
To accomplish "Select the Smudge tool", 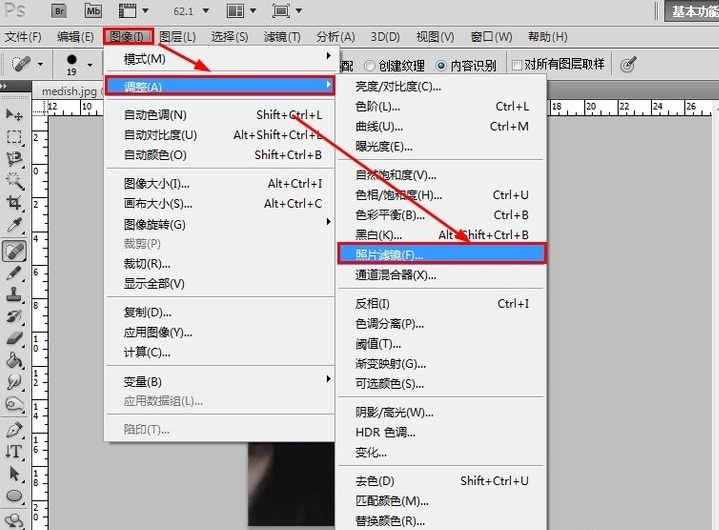I will click(x=14, y=382).
